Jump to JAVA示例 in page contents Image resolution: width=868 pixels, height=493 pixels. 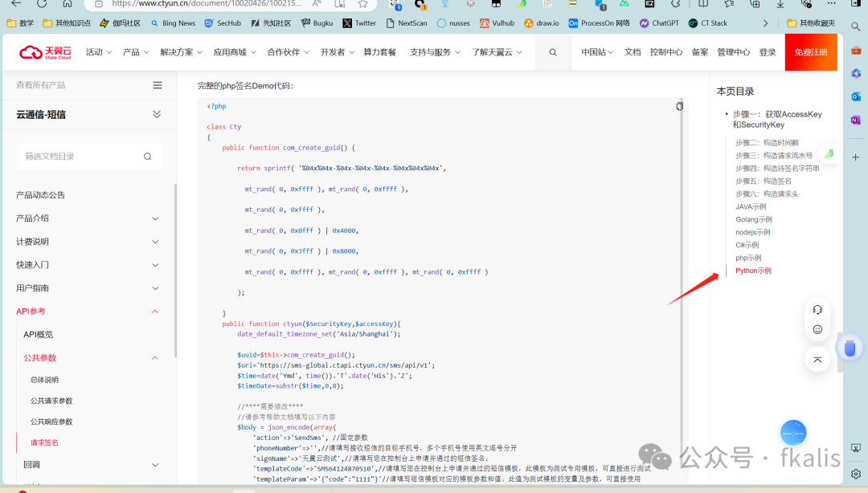coord(751,206)
